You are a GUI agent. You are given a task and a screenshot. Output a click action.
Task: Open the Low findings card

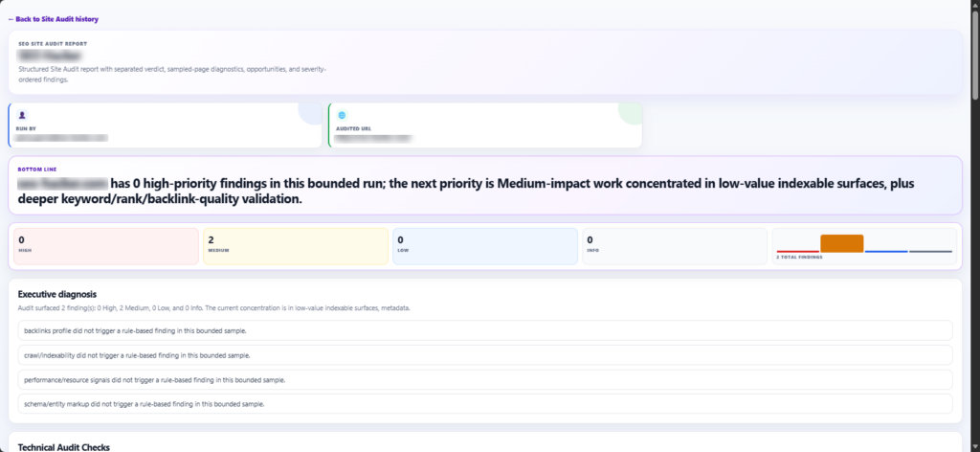(x=485, y=246)
